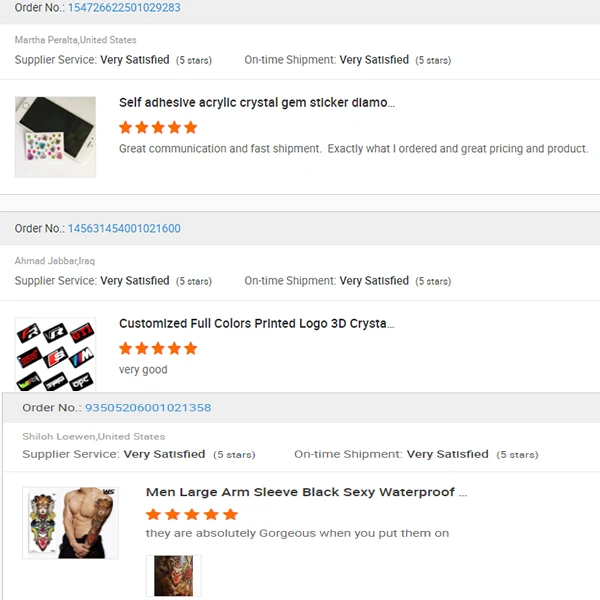The height and width of the screenshot is (600, 600).
Task: Click the "absolutely Gorgeous" review comment
Action: (297, 533)
